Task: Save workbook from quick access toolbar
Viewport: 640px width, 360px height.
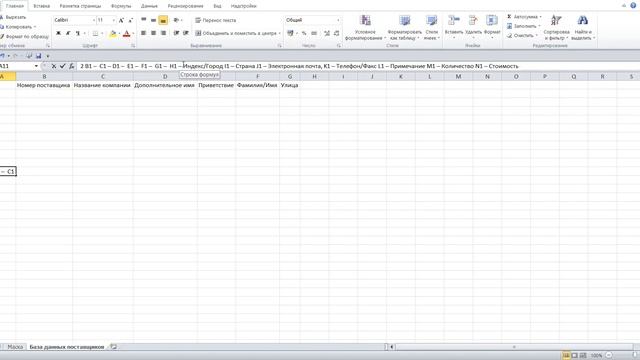Action: [38, 56]
